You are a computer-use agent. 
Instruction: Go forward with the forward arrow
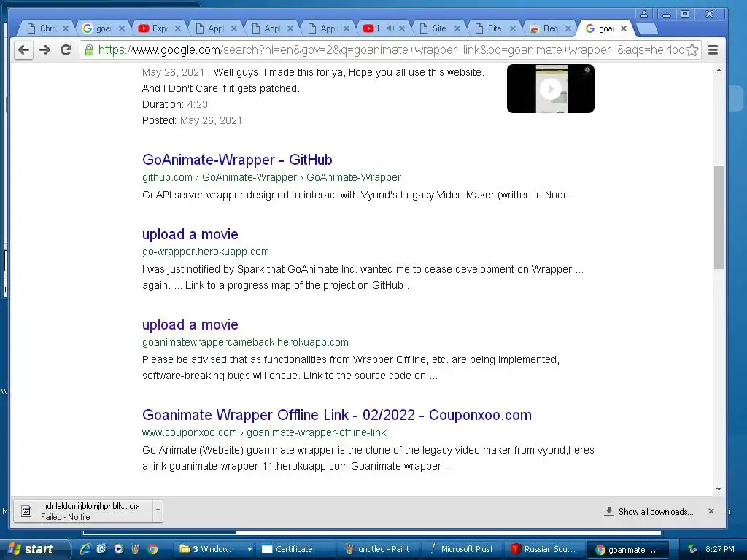point(44,50)
